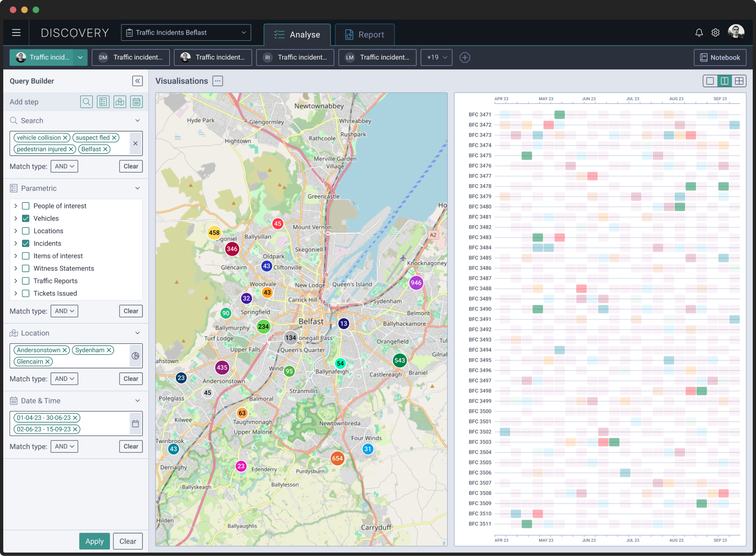Add a location map step icon
Screen dimensions: 756x556
[x=120, y=102]
